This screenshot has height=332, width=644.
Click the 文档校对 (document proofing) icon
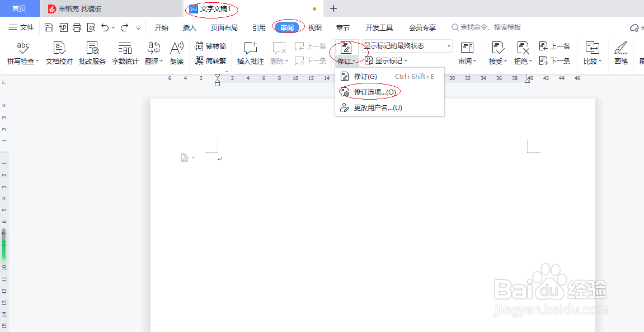[59, 52]
